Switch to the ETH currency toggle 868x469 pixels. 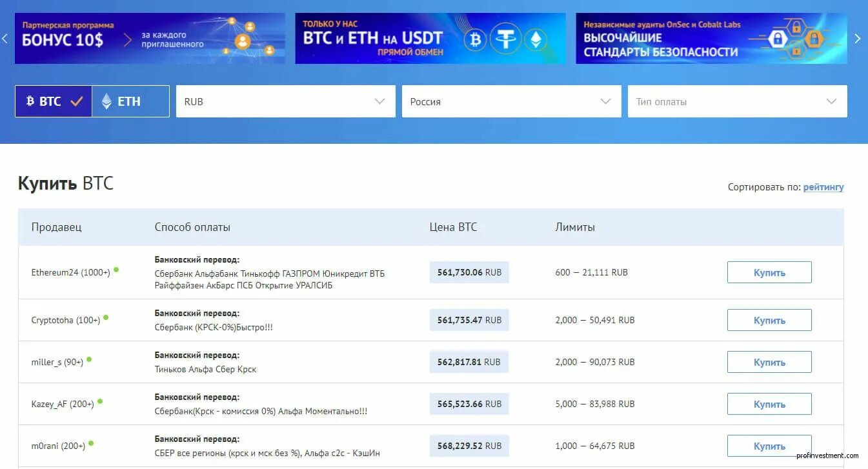130,101
